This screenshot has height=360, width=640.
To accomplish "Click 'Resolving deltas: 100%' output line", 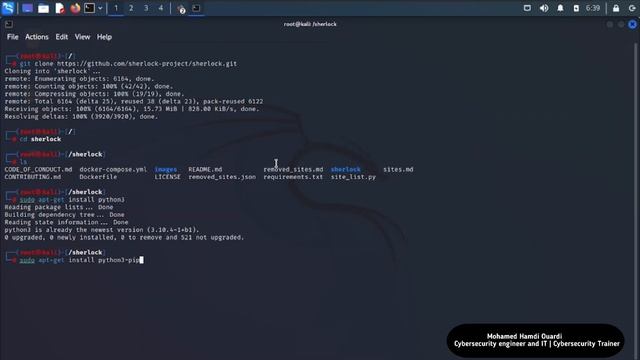I will click(x=81, y=117).
